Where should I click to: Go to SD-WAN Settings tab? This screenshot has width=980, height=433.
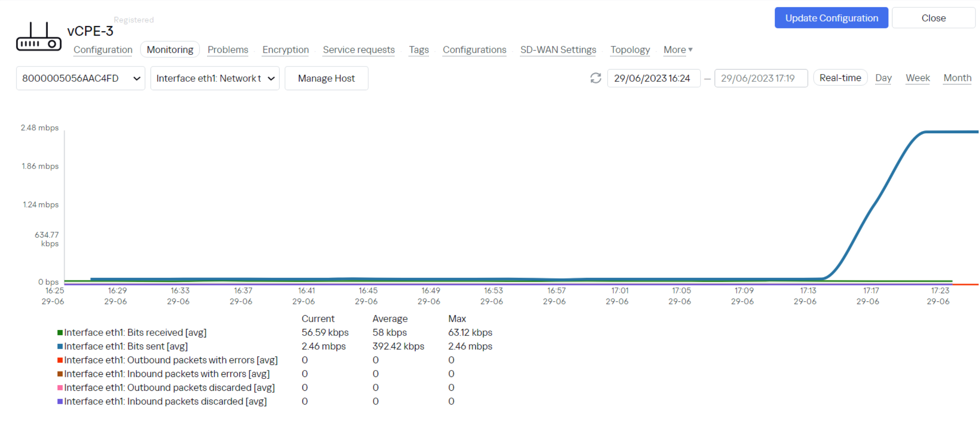pyautogui.click(x=558, y=50)
